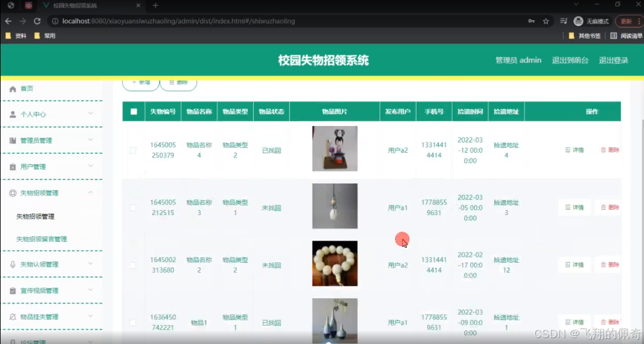This screenshot has height=344, width=644.
Task: Click the circular icon beside 失物招领管理
Action: pyautogui.click(x=12, y=193)
